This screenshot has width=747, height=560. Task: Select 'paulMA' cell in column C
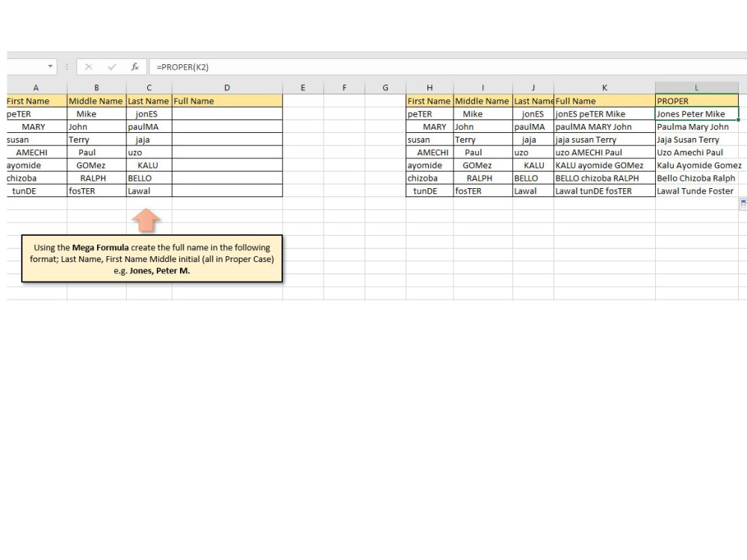point(149,127)
